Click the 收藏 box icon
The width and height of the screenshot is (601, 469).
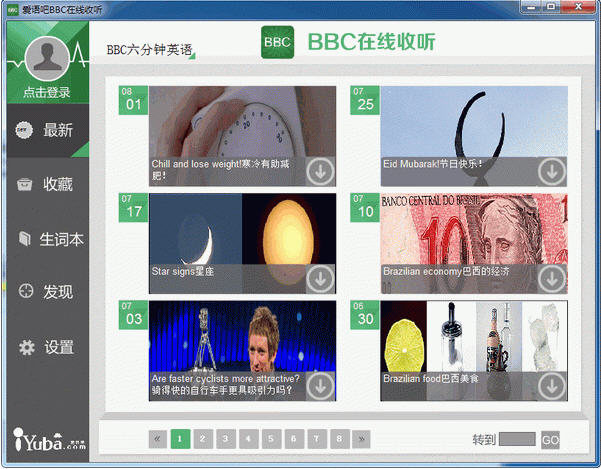(25, 184)
